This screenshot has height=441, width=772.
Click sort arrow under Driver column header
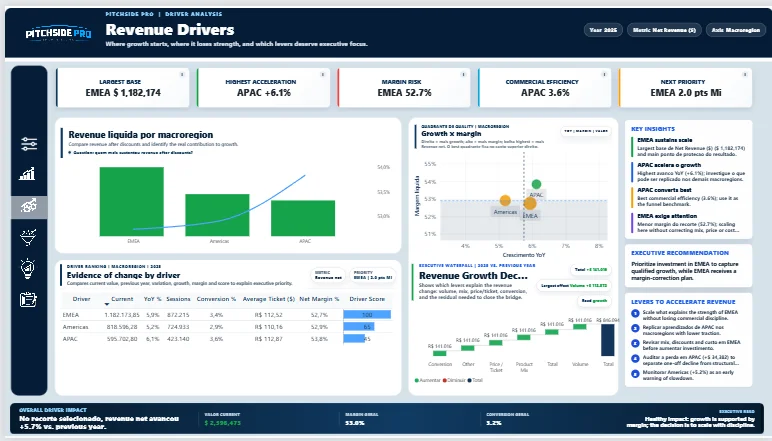tap(107, 305)
